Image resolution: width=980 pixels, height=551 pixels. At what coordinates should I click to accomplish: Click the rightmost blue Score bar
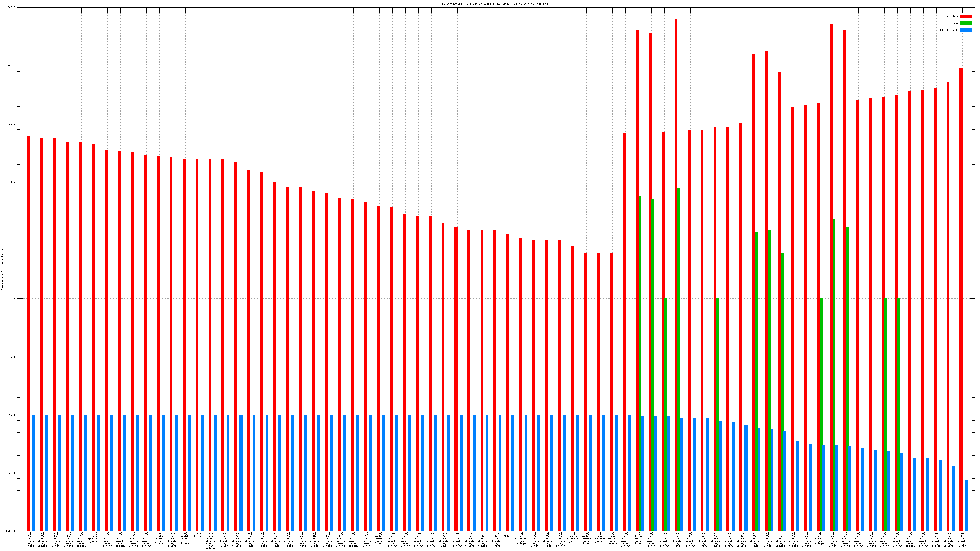pos(966,506)
